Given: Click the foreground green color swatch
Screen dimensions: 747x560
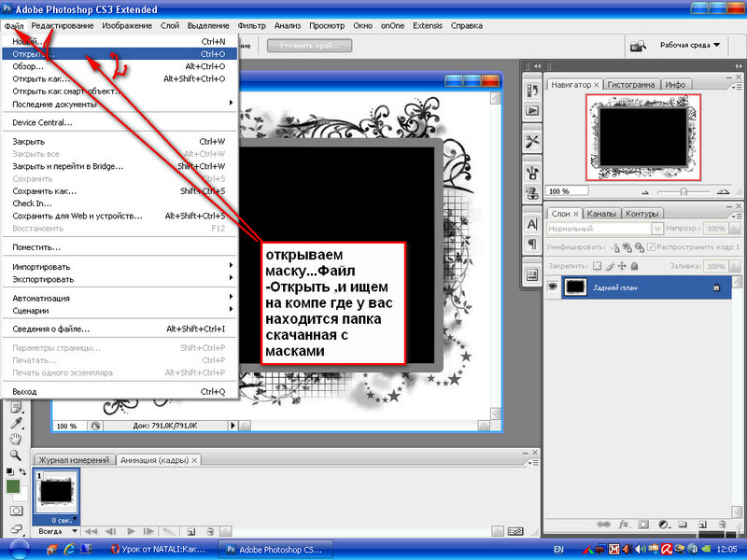Looking at the screenshot, I should click(x=13, y=486).
